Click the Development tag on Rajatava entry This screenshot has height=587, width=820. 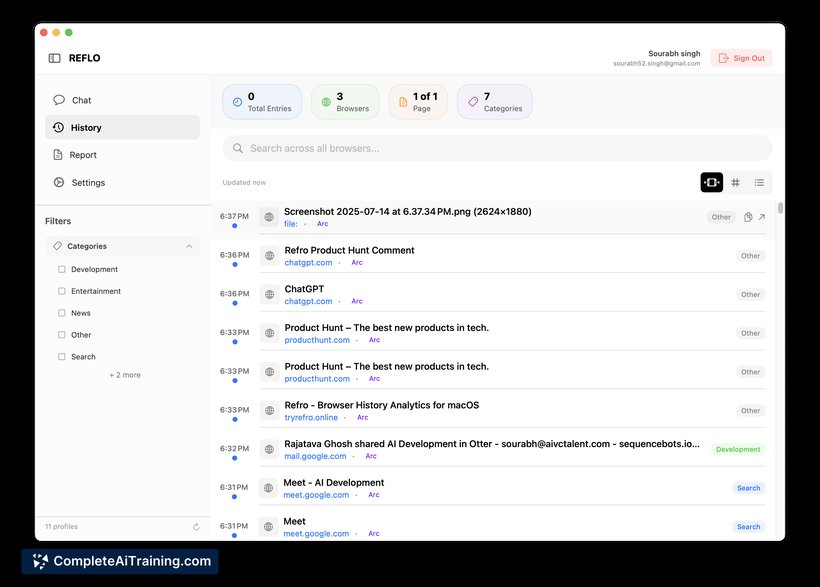click(738, 449)
